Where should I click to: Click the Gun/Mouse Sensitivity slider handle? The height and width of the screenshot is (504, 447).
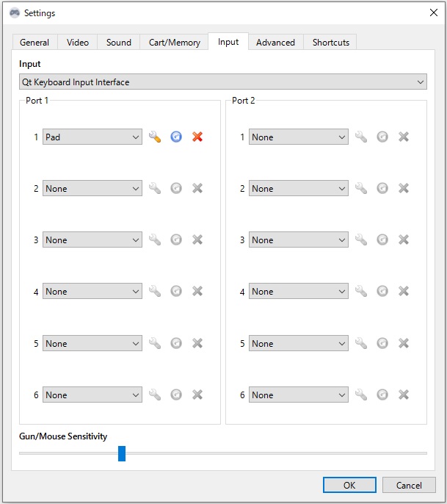pos(122,453)
